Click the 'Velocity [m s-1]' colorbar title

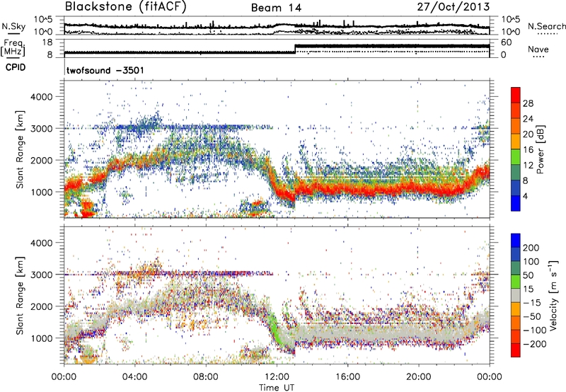(553, 295)
